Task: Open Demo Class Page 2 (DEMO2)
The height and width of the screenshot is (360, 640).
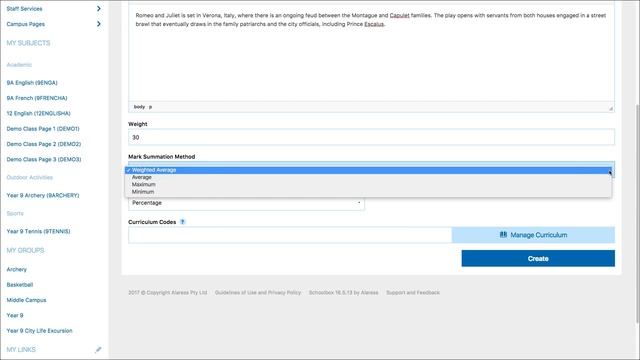Action: coord(44,144)
